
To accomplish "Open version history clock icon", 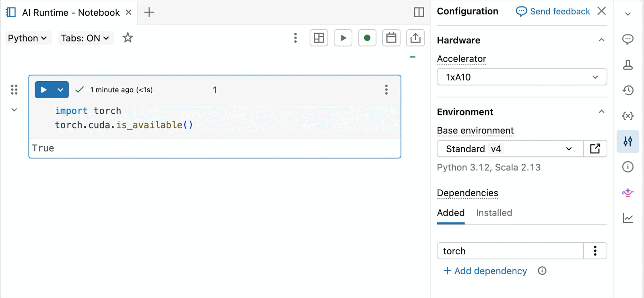I will 627,90.
